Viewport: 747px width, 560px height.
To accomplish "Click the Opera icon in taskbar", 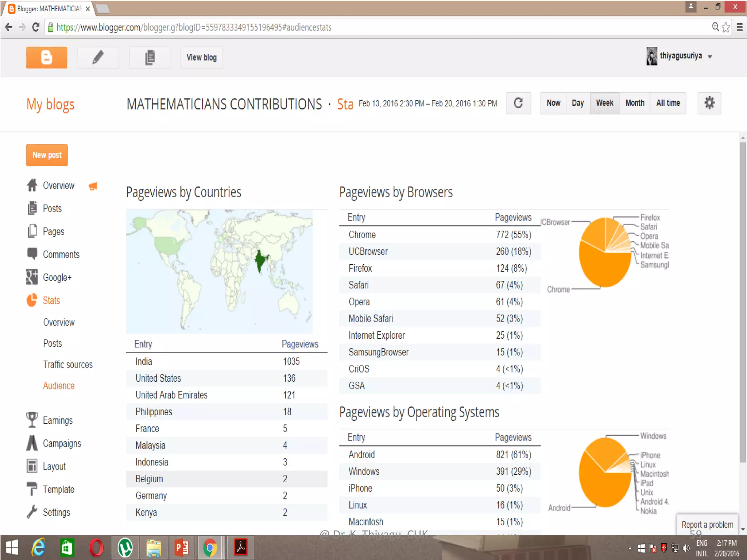I will click(96, 548).
